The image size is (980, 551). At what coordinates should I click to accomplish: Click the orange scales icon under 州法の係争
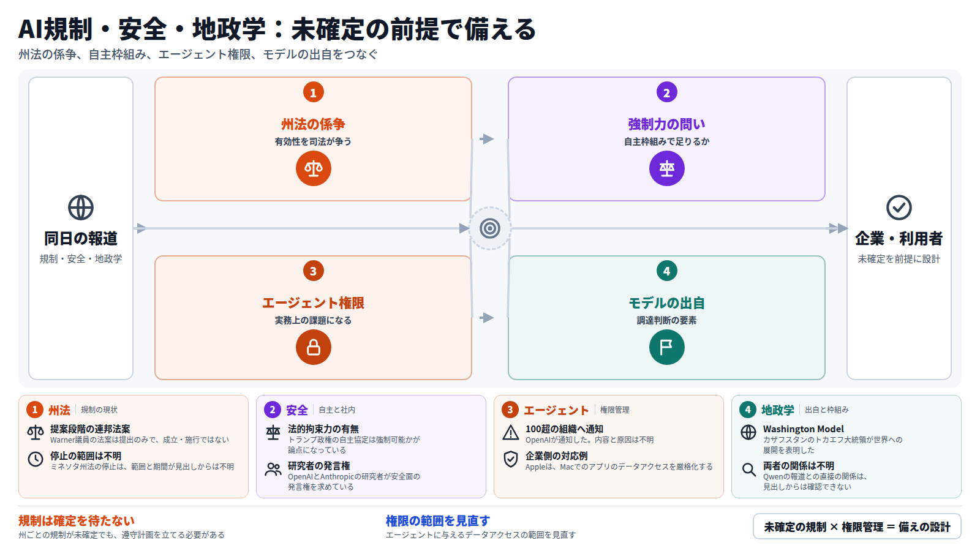[x=313, y=168]
